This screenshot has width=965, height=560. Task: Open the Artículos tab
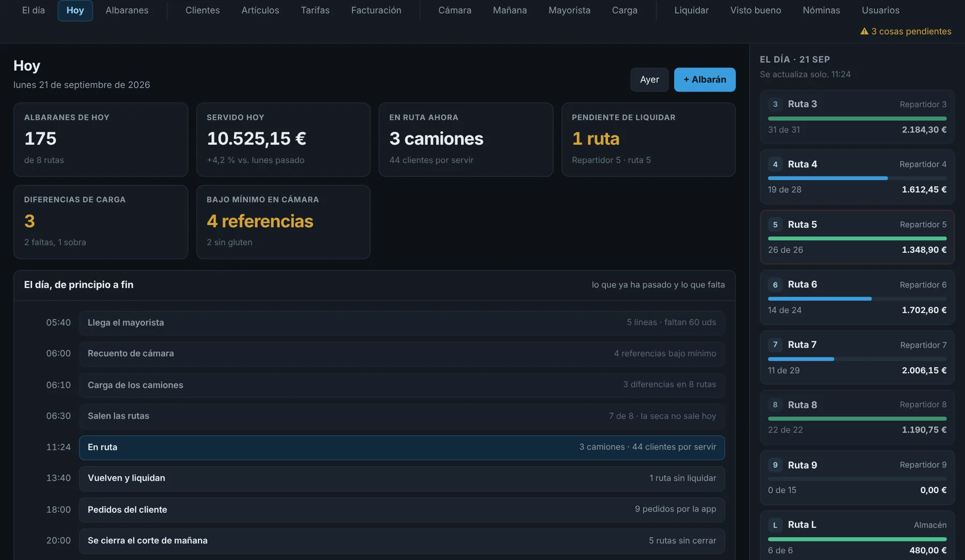click(x=260, y=10)
